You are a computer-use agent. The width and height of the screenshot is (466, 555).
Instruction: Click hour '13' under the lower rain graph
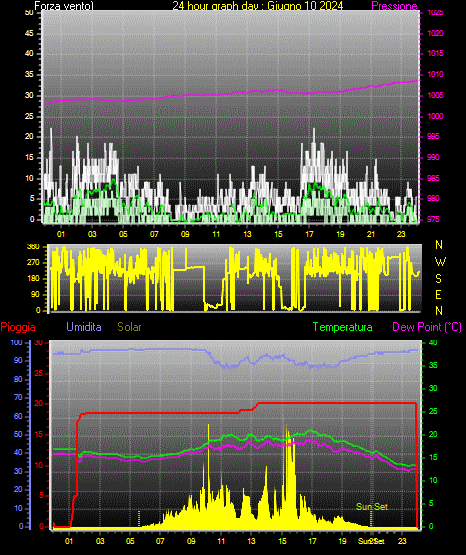pos(251,541)
